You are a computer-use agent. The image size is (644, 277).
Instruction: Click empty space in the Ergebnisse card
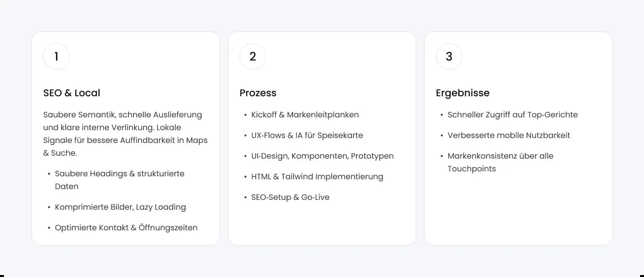[x=518, y=211]
